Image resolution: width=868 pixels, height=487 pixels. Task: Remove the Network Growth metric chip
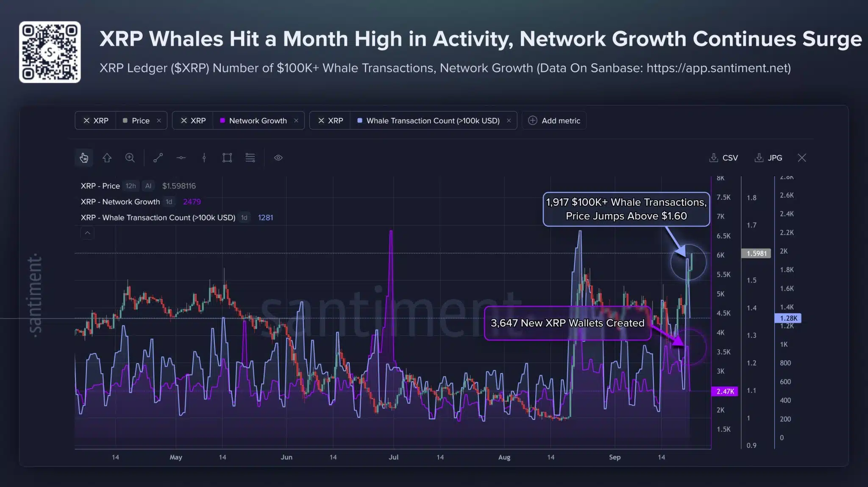(296, 120)
